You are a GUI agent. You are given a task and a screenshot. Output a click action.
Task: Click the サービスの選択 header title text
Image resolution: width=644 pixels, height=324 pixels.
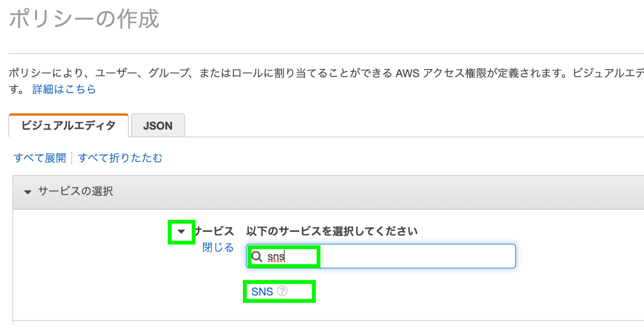tap(75, 191)
